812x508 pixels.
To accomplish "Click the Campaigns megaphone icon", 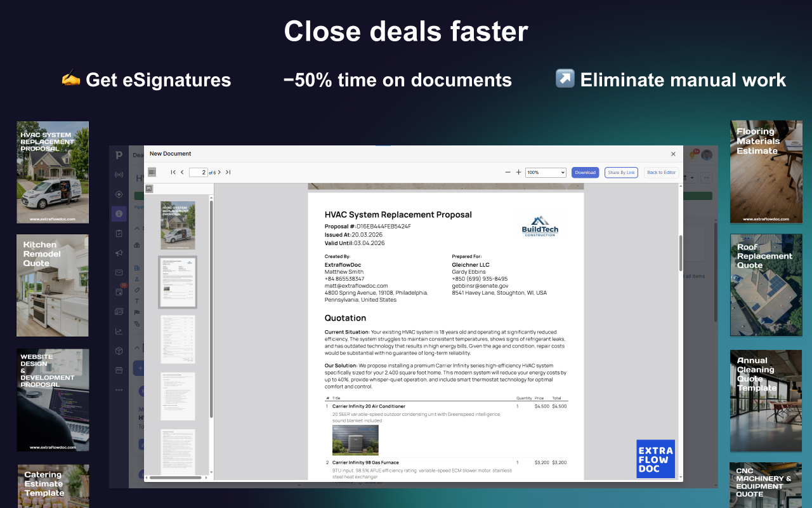I will pyautogui.click(x=119, y=252).
